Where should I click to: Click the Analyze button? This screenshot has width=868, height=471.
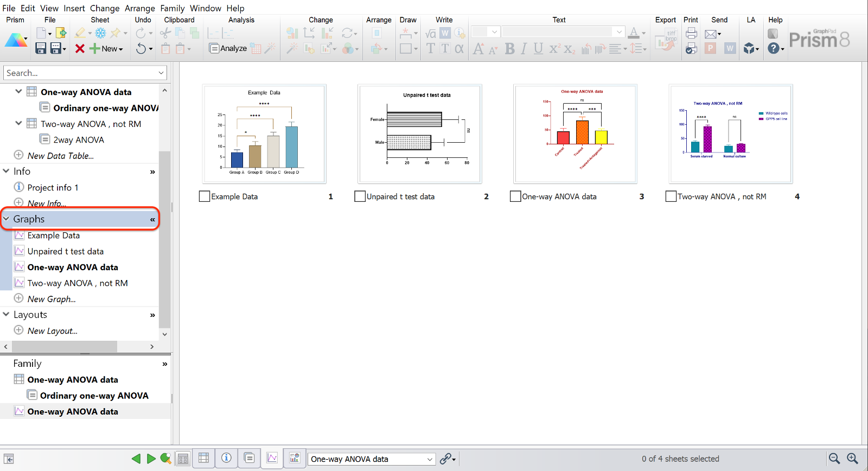tap(228, 48)
